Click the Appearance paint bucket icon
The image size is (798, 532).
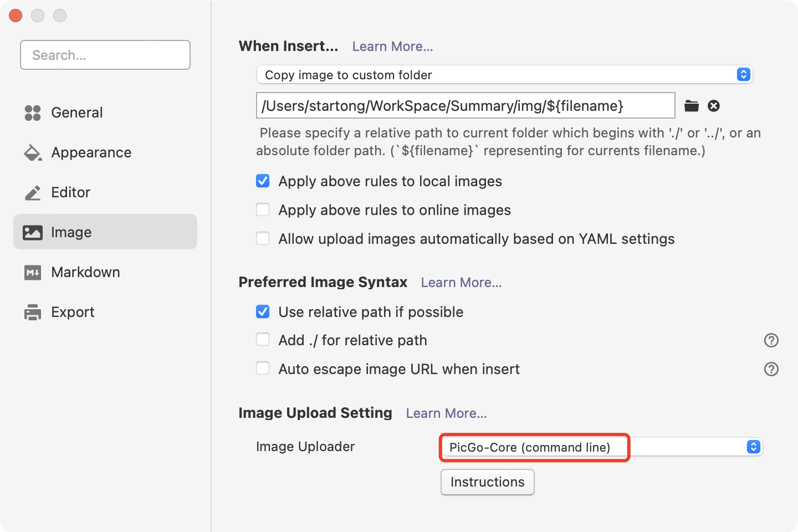coord(33,152)
